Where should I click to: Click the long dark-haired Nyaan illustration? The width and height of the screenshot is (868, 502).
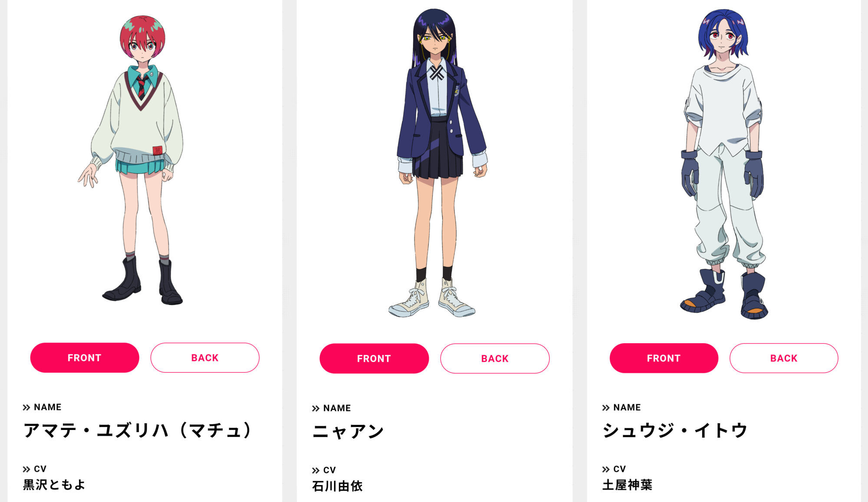point(436,163)
